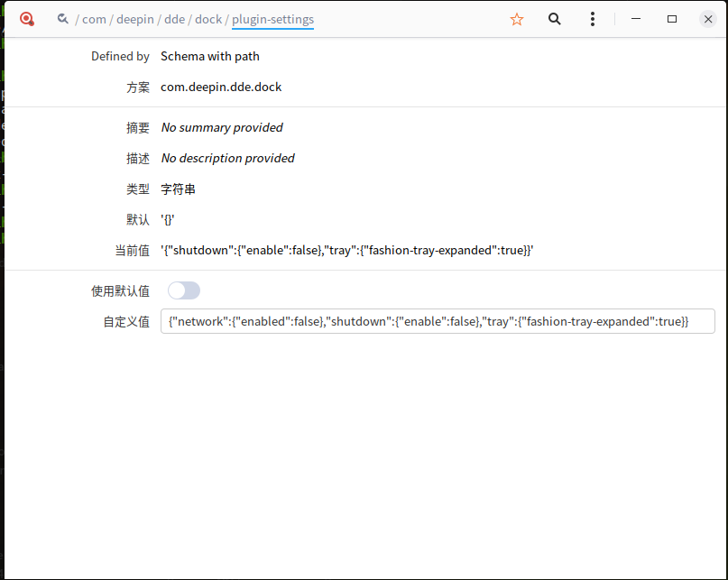Go to 'dde' in the path bar
The image size is (728, 580).
(x=175, y=20)
